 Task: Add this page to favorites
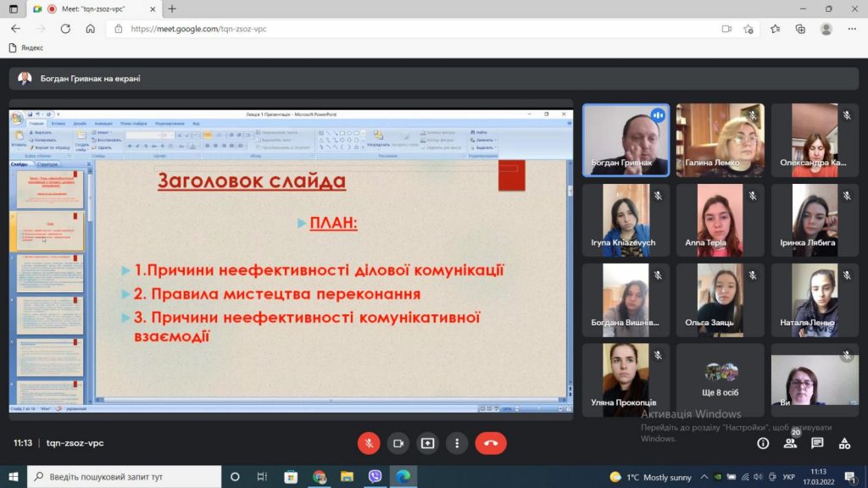[748, 28]
